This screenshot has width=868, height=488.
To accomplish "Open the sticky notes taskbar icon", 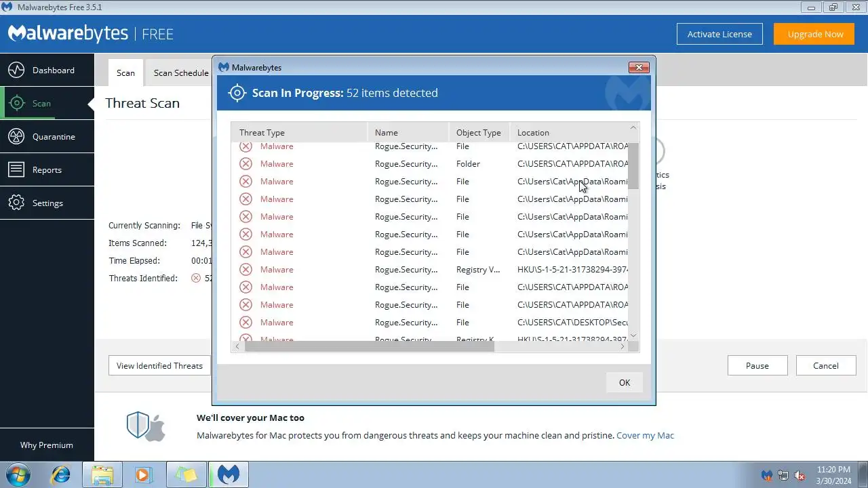I will pos(185,474).
